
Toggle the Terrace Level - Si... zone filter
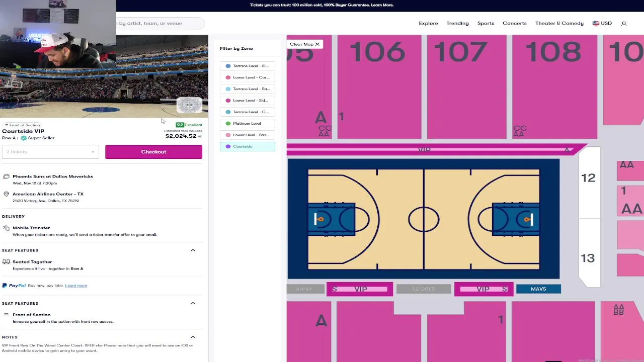click(x=248, y=66)
